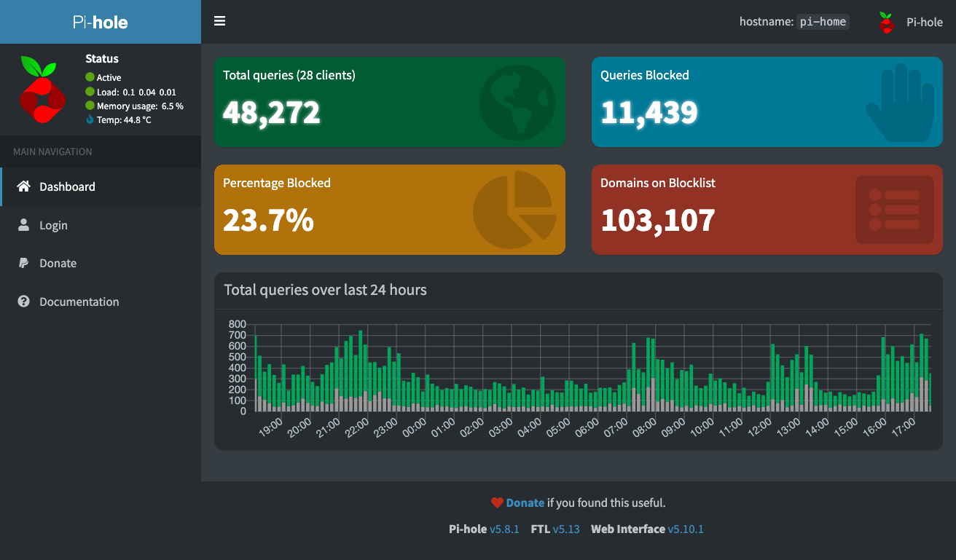Click the green Load status dot
Screen dimensions: 956x560
[x=90, y=92]
